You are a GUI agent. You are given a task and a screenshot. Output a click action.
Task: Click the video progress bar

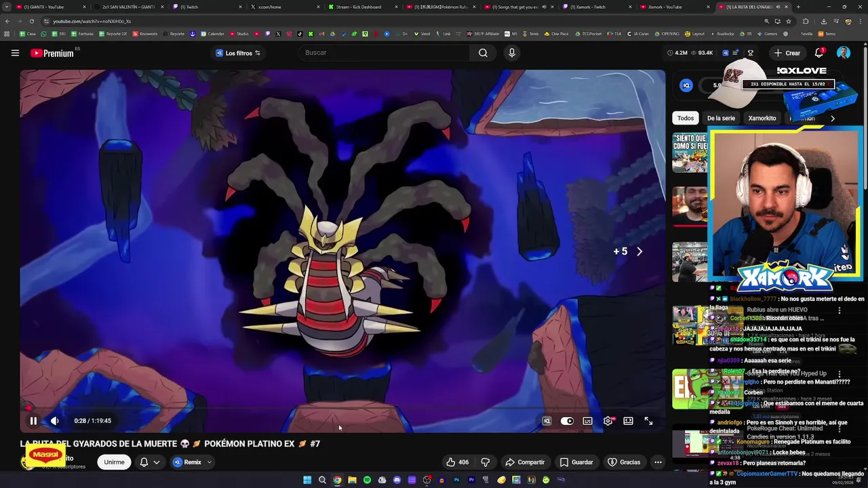342,409
